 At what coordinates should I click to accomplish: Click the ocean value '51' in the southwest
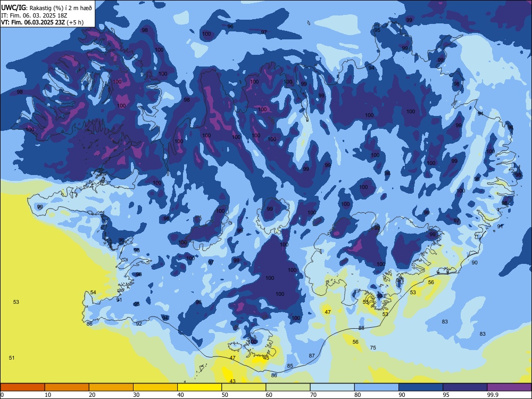coord(12,358)
